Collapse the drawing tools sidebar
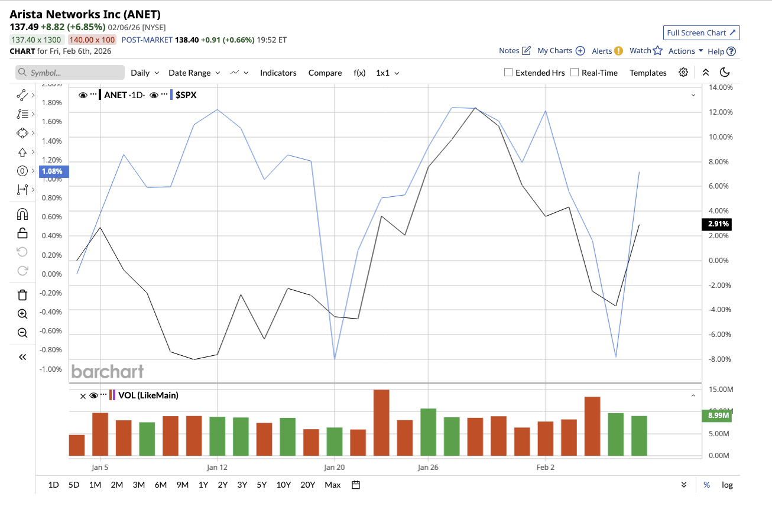Screen dimensions: 772x532 22,357
